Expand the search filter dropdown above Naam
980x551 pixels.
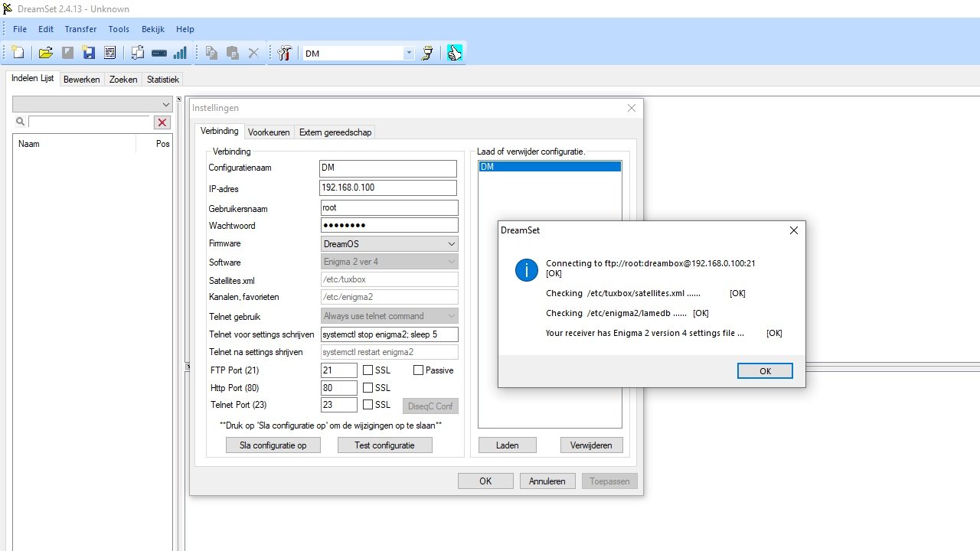pos(166,103)
